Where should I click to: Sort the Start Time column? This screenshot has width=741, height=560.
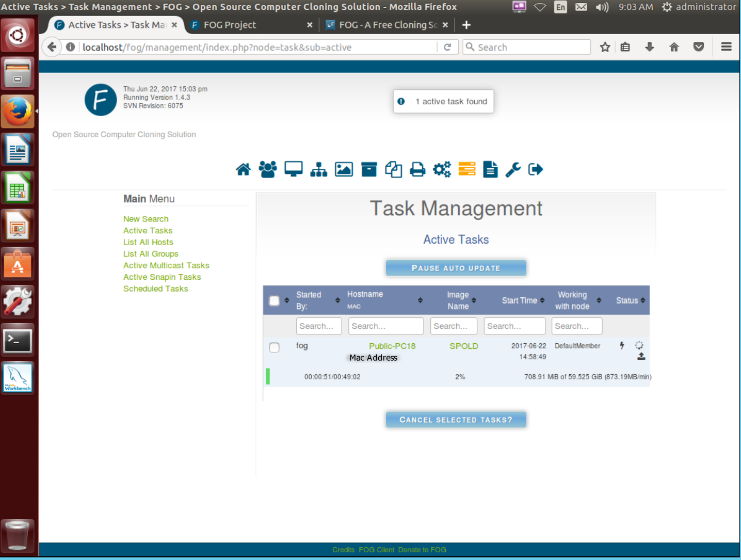click(542, 300)
